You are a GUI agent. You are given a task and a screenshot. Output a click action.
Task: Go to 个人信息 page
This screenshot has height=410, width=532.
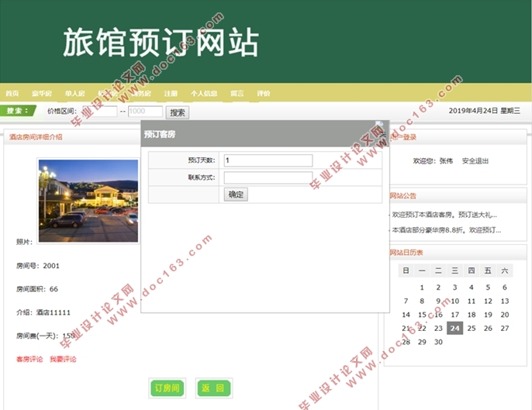204,93
